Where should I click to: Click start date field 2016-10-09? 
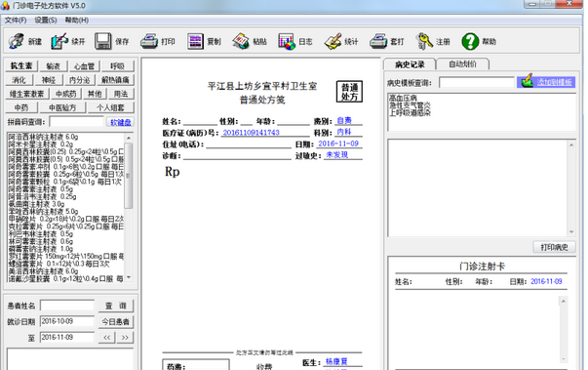67,321
